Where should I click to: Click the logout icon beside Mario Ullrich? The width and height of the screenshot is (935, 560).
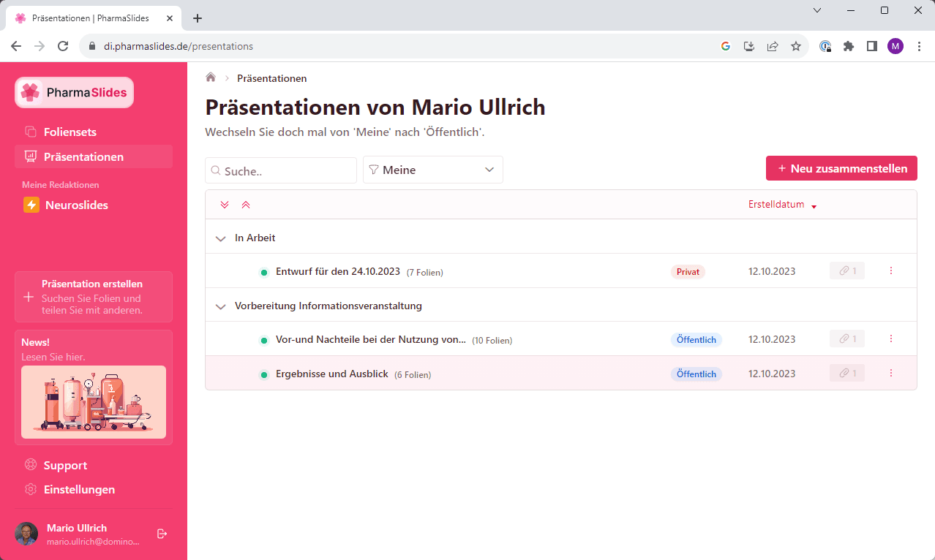162,534
